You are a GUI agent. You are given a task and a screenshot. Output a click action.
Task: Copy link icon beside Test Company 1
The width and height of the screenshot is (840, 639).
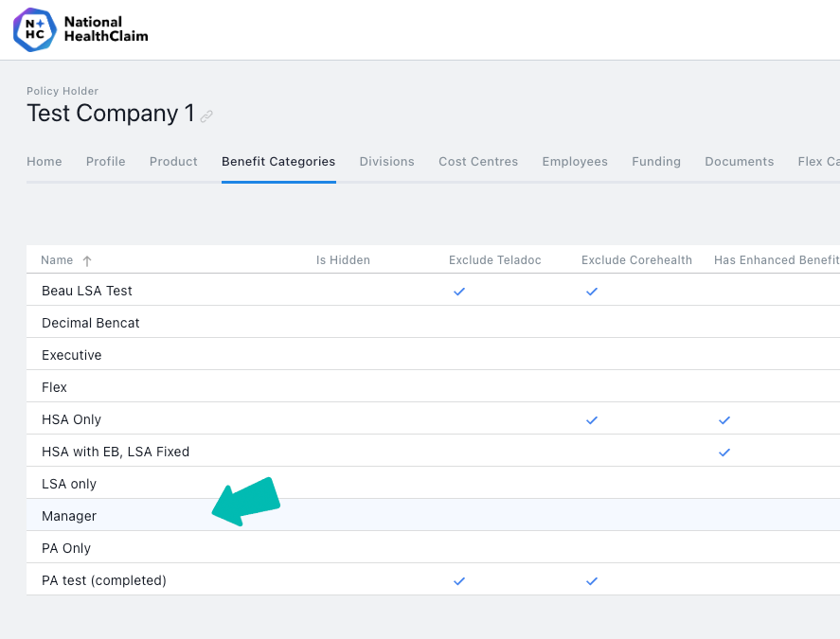[206, 116]
